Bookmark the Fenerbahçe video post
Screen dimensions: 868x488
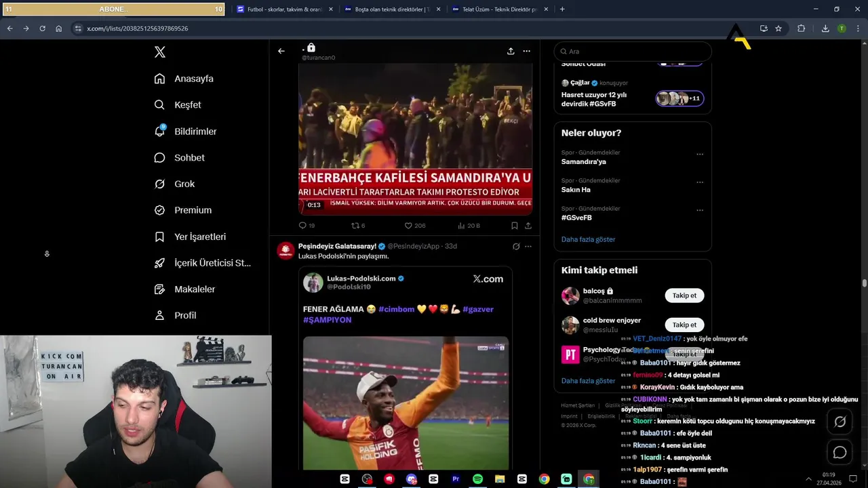[x=515, y=226]
